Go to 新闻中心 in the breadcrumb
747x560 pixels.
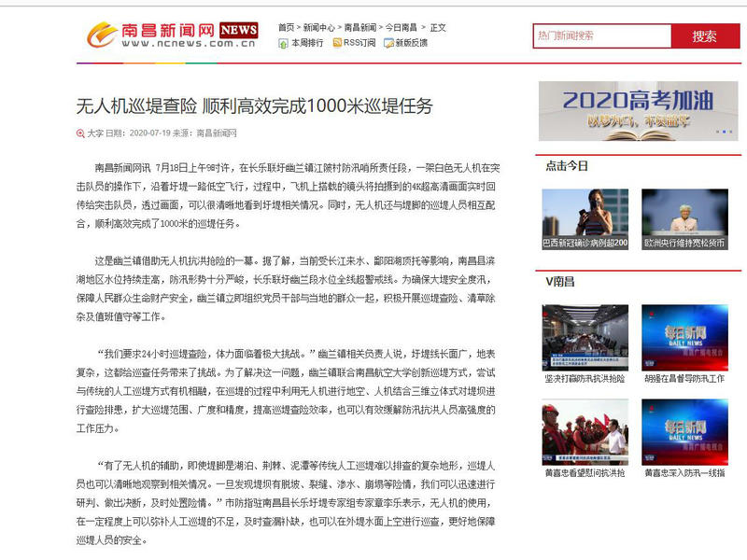318,28
